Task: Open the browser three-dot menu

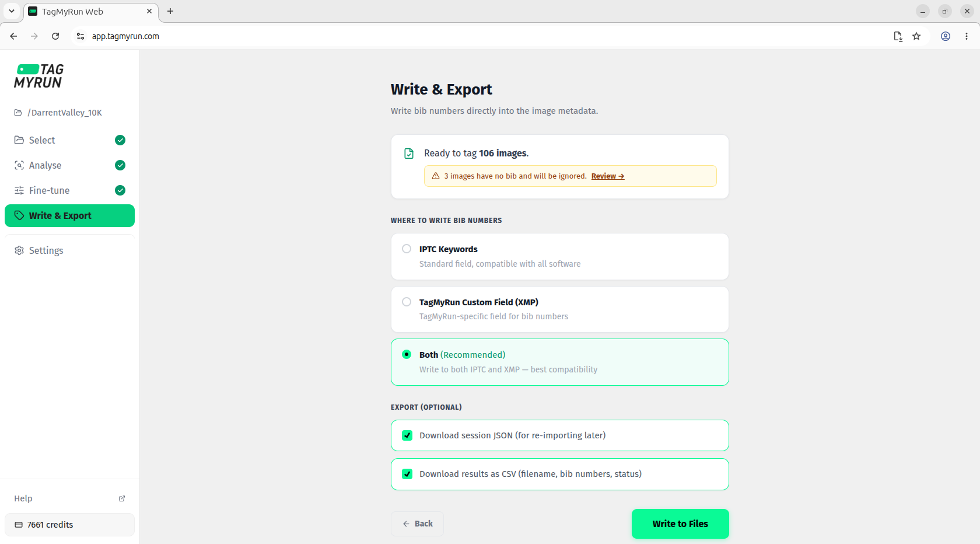Action: coord(967,36)
